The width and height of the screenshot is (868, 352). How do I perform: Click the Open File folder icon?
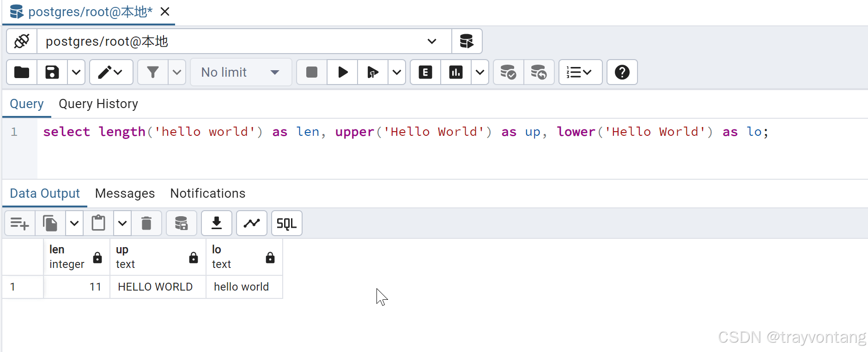tap(22, 72)
